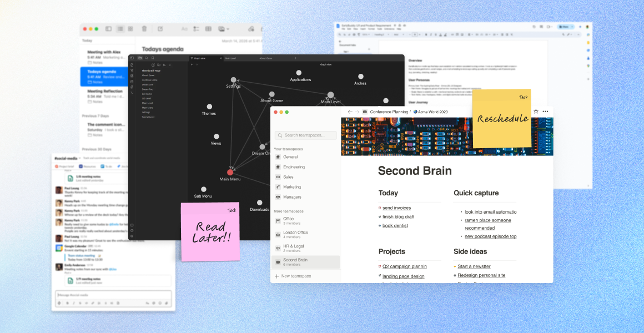Image resolution: width=644 pixels, height=333 pixels.
Task: Open the book dentist link
Action: pos(395,225)
